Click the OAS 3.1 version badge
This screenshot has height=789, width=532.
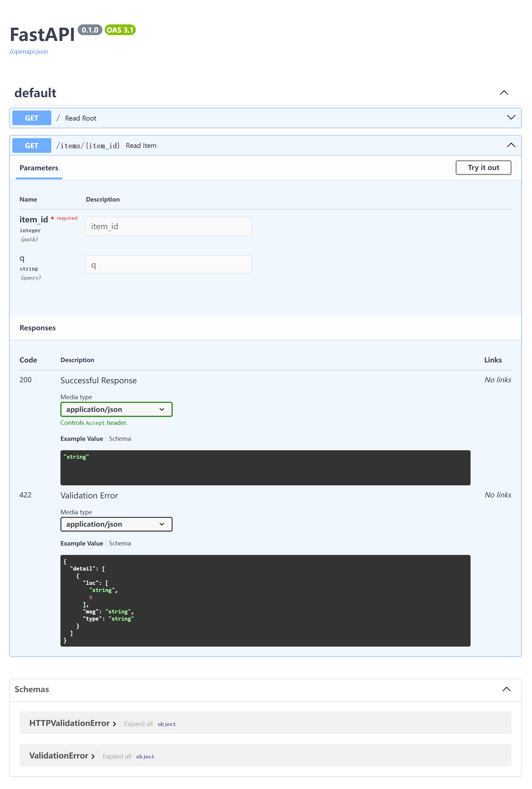(x=120, y=30)
